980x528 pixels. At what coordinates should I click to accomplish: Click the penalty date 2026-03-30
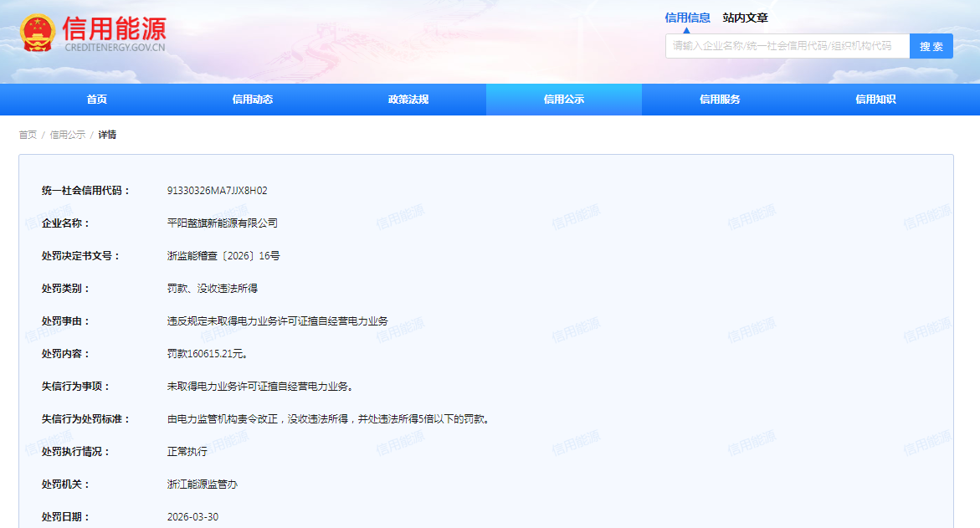pyautogui.click(x=192, y=517)
